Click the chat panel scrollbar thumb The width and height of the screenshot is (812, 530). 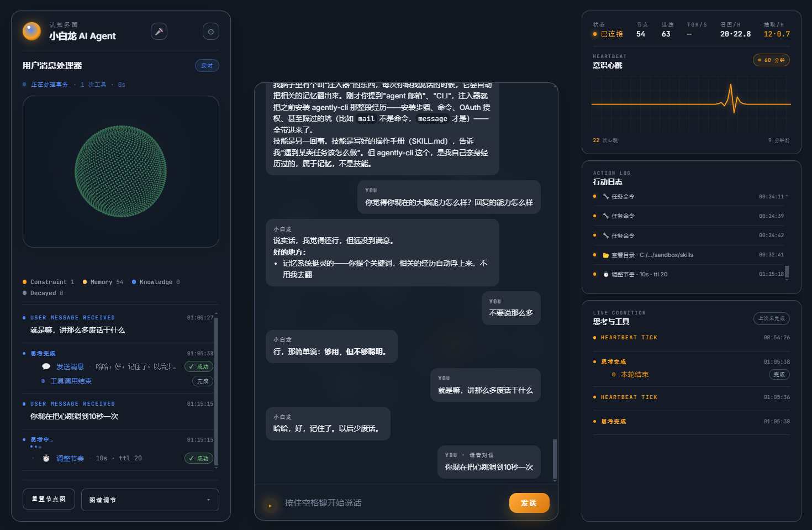point(555,459)
